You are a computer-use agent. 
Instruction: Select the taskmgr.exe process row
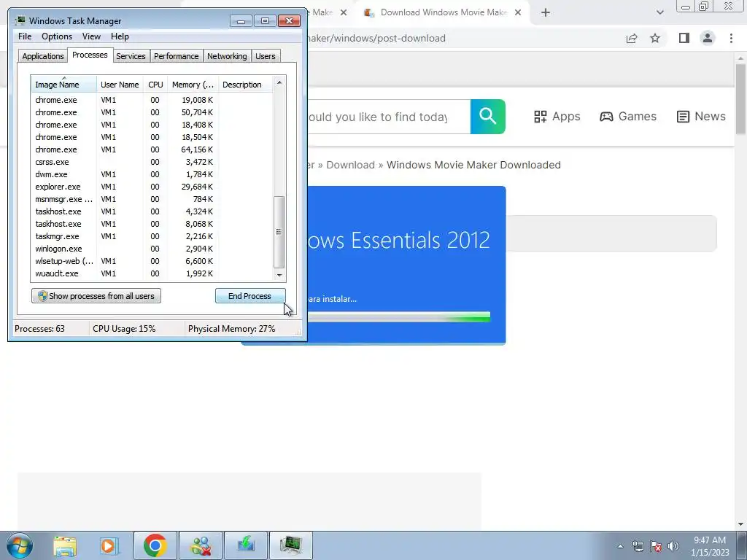coord(152,236)
